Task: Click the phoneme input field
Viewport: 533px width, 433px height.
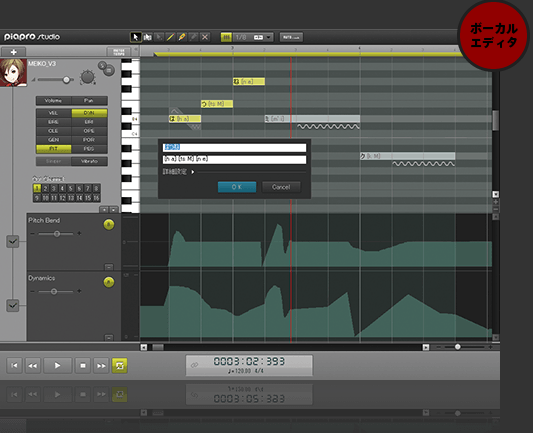Action: 234,159
